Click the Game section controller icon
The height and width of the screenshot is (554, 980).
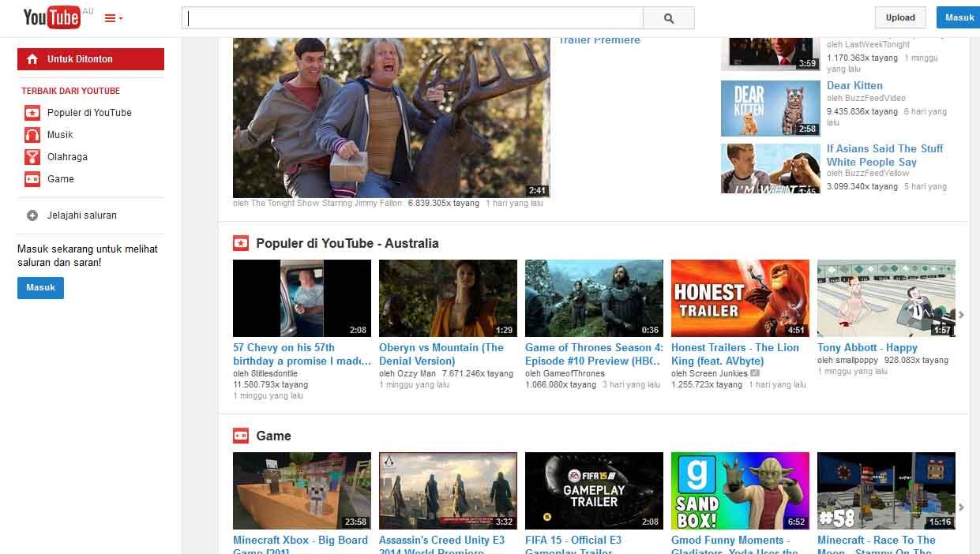coord(241,436)
